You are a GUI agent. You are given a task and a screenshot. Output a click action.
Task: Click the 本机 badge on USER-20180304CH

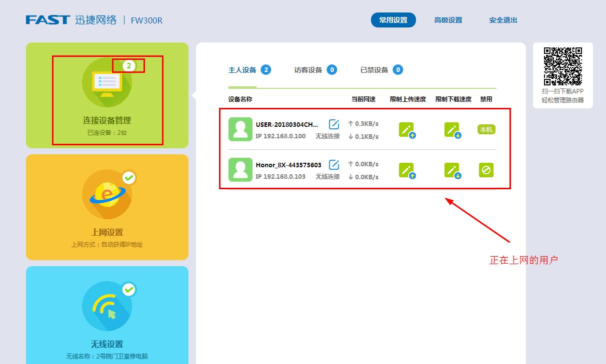[x=485, y=129]
